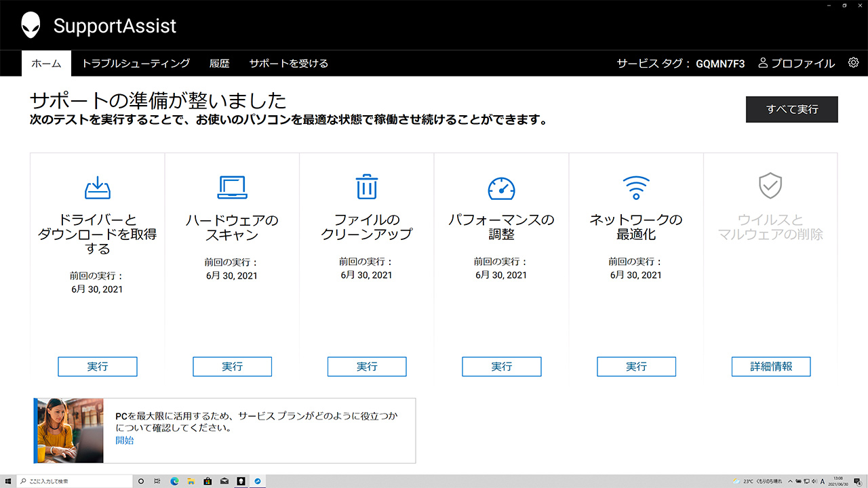
Task: Click 詳細情報 under ウイルスとマルウェアの削除
Action: click(771, 367)
